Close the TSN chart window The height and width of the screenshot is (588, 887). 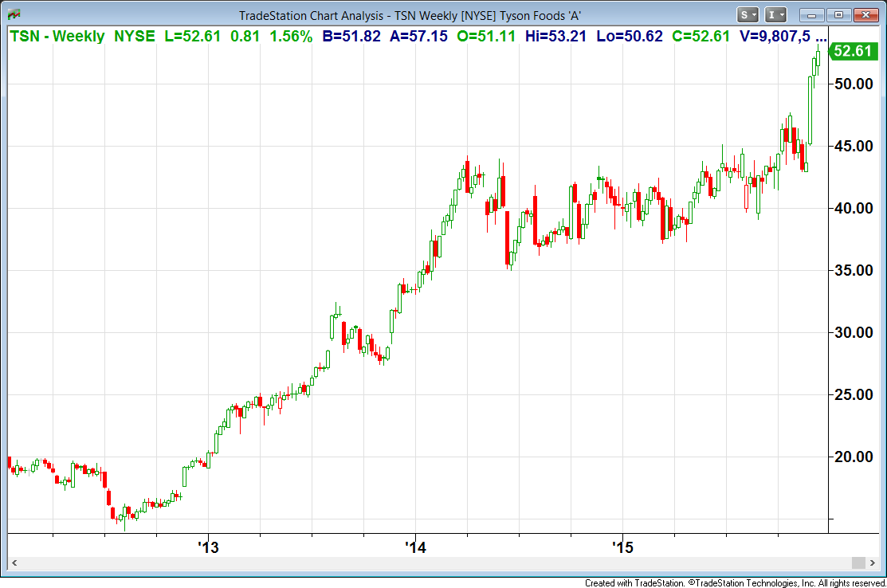coord(865,15)
